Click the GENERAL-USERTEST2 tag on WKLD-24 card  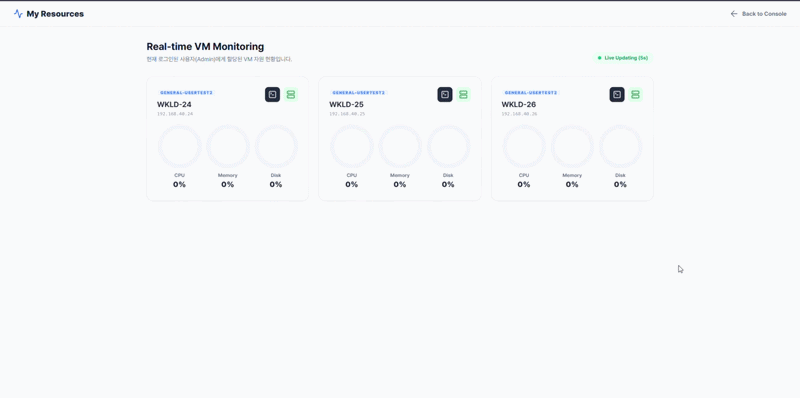coord(186,93)
